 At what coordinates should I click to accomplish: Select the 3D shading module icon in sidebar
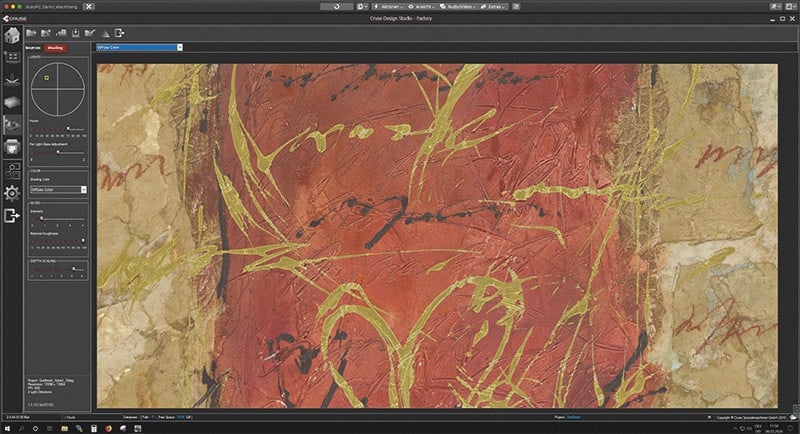tap(12, 124)
